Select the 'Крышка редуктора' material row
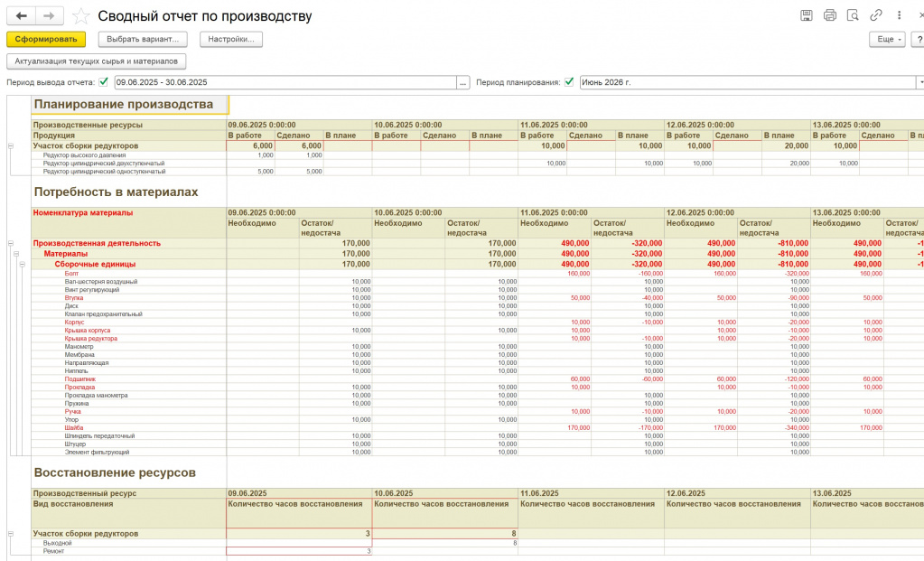Screen dimensions: 924x561 point(129,339)
